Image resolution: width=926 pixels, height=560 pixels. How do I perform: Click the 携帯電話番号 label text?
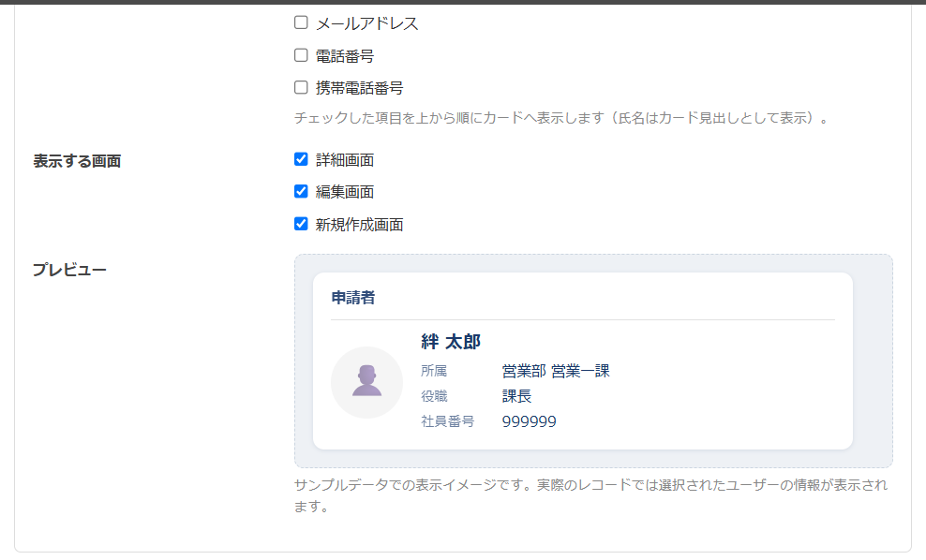[359, 88]
